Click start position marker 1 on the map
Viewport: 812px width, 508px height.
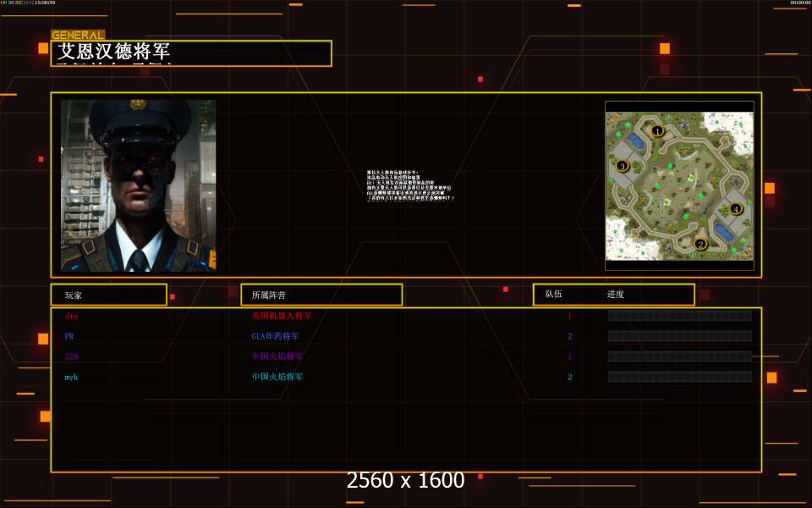tap(657, 130)
